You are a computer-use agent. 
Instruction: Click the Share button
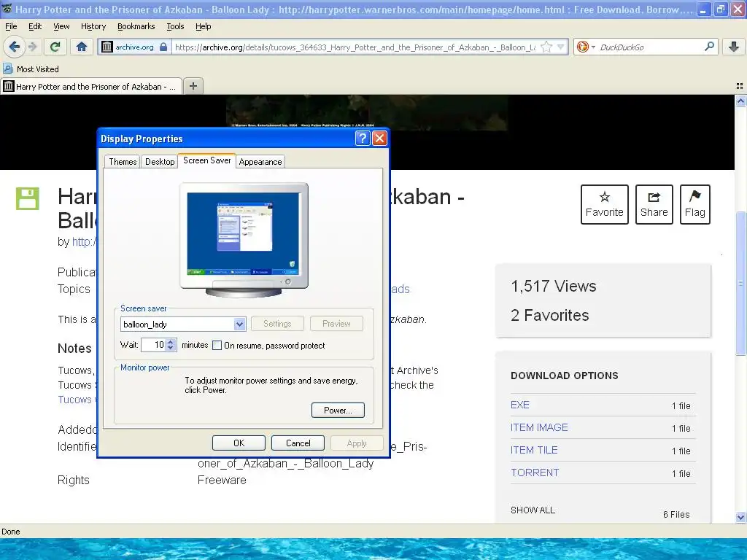pyautogui.click(x=654, y=204)
